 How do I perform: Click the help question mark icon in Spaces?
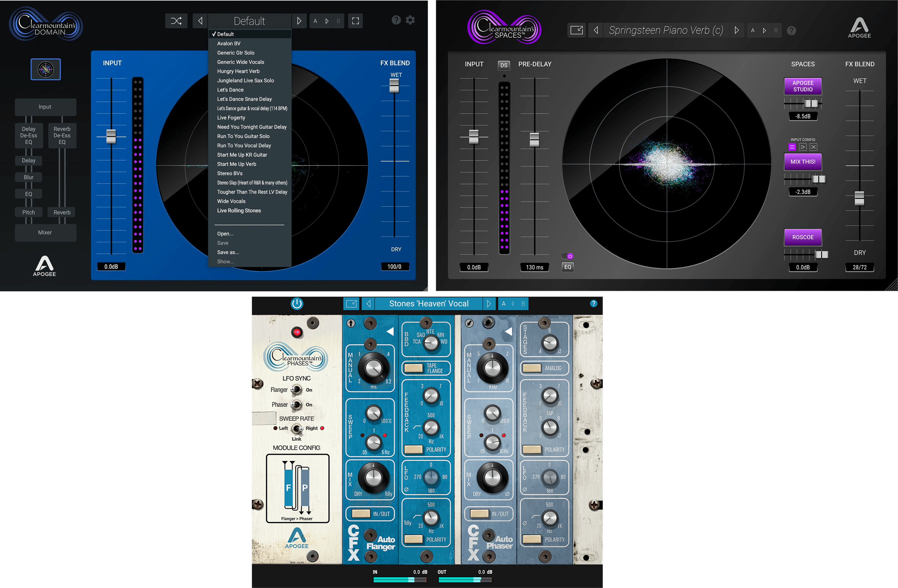pyautogui.click(x=791, y=31)
